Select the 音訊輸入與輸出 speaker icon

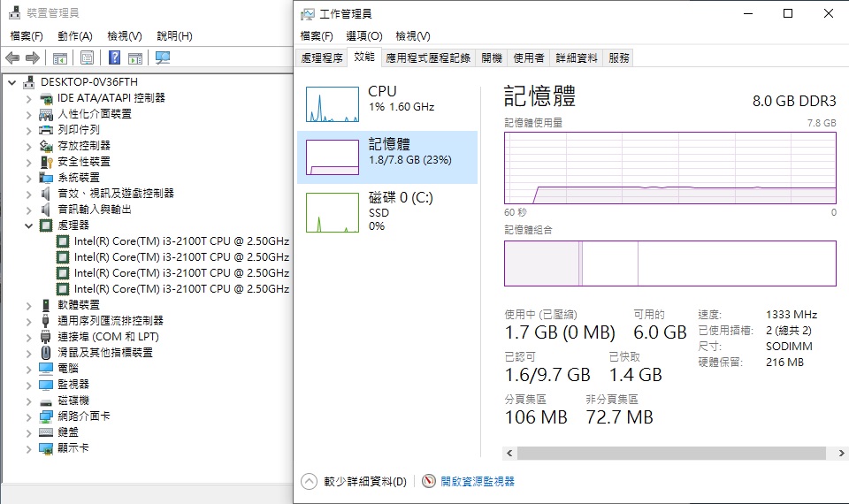[46, 210]
